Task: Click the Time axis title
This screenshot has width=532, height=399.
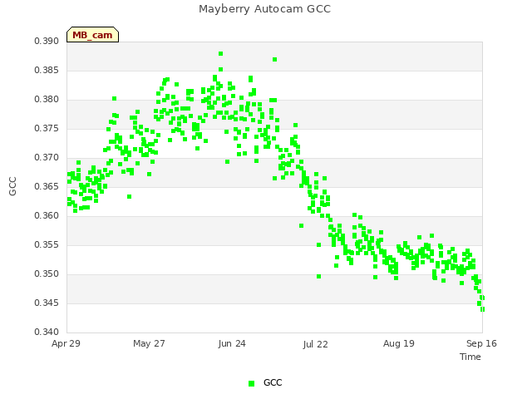Action: [470, 357]
